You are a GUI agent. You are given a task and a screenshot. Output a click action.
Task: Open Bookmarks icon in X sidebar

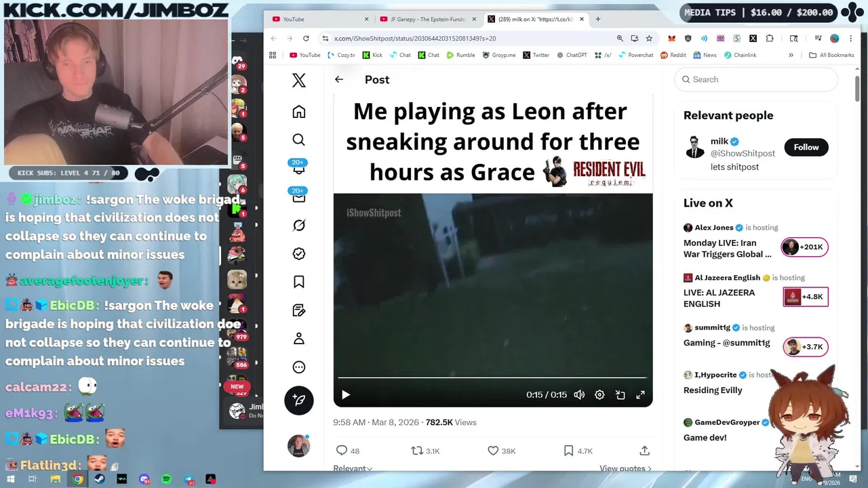tap(298, 282)
